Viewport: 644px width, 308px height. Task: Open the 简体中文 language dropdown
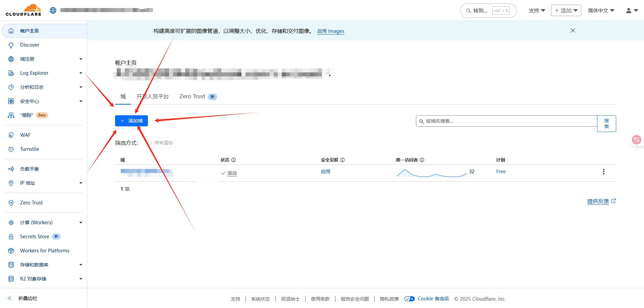point(601,11)
